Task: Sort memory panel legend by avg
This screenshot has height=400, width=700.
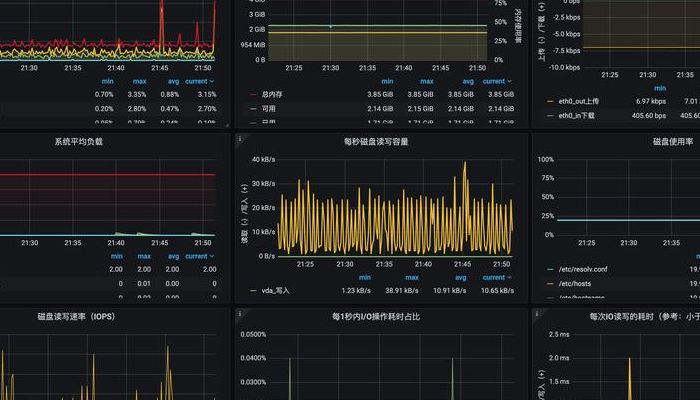Action: (x=468, y=81)
